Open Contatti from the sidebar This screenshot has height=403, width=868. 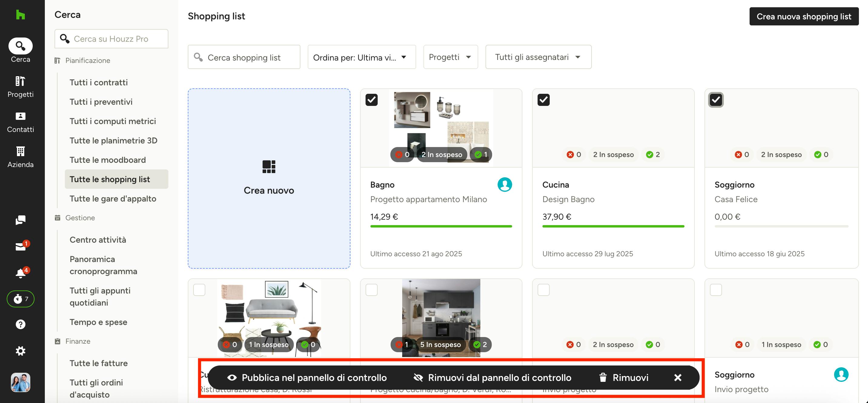point(20,122)
